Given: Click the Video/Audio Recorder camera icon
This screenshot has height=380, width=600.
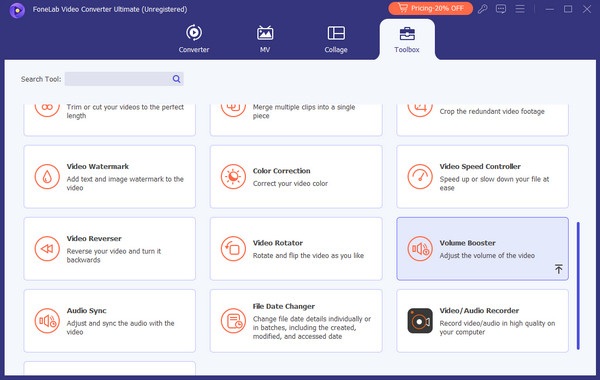Looking at the screenshot, I should tap(420, 321).
